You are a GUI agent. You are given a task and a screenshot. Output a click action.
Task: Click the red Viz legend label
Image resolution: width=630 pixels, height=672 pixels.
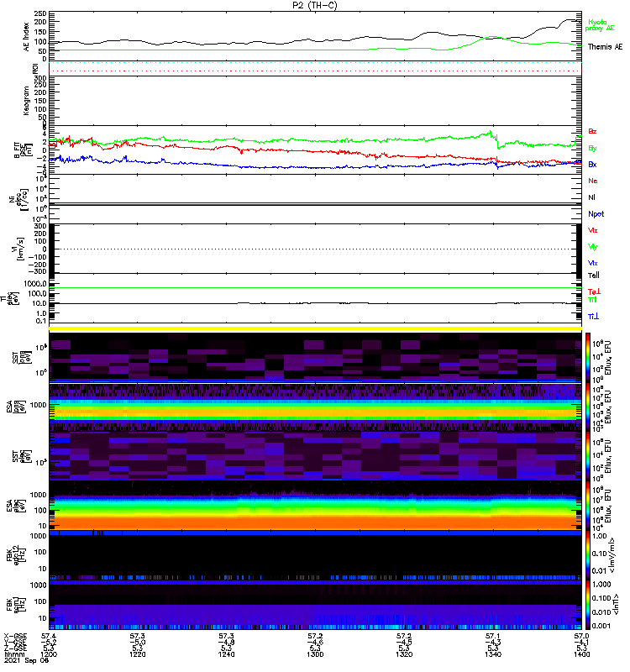tap(593, 230)
